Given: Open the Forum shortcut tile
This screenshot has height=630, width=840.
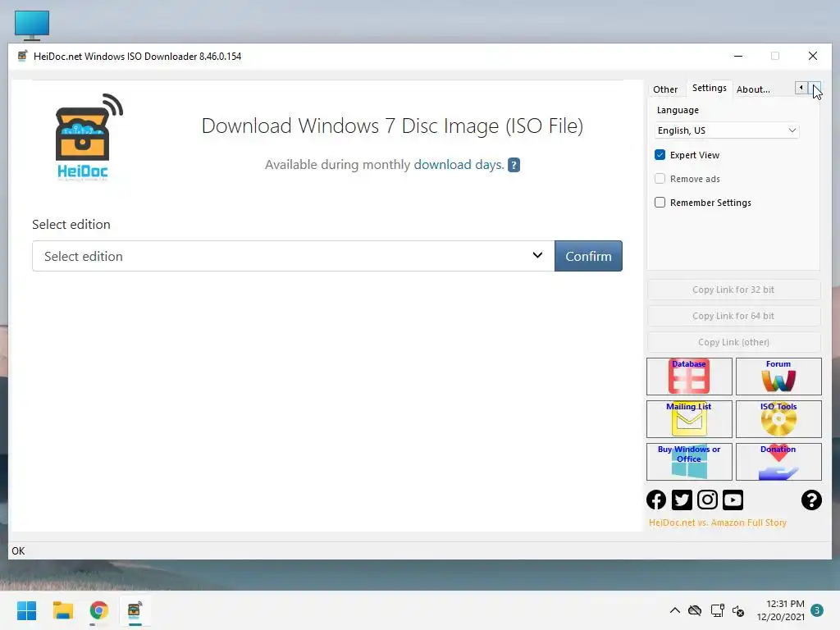Looking at the screenshot, I should coord(778,376).
